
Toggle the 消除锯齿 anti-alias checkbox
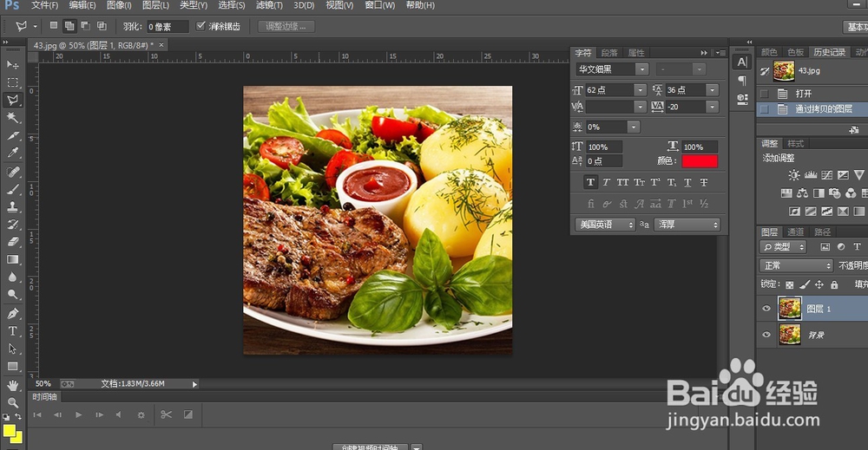(201, 25)
